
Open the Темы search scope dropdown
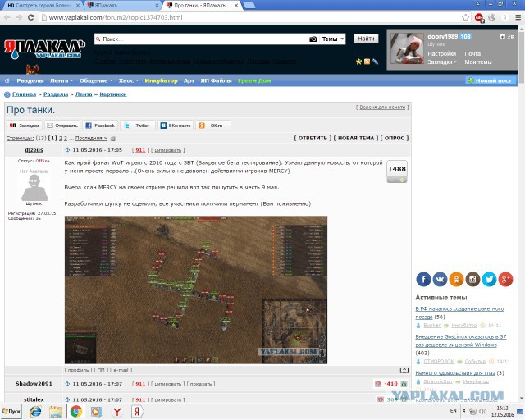[x=332, y=39]
